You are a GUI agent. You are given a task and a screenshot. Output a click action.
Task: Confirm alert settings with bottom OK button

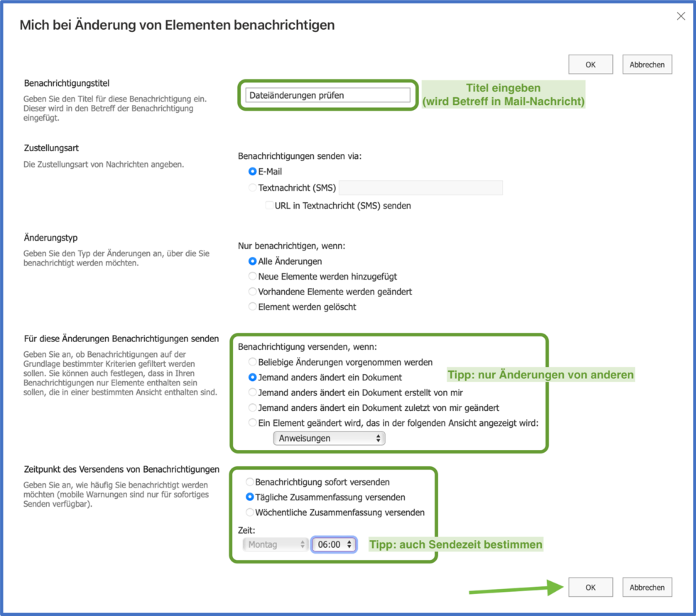click(x=590, y=587)
